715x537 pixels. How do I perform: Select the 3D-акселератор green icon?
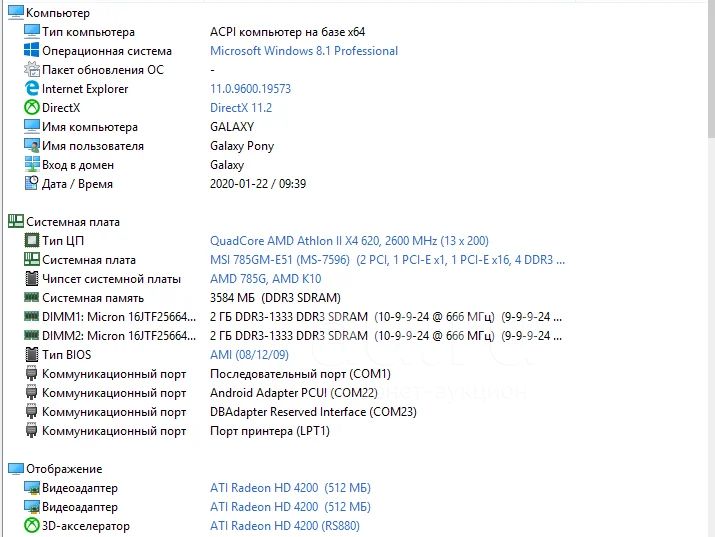[x=31, y=526]
